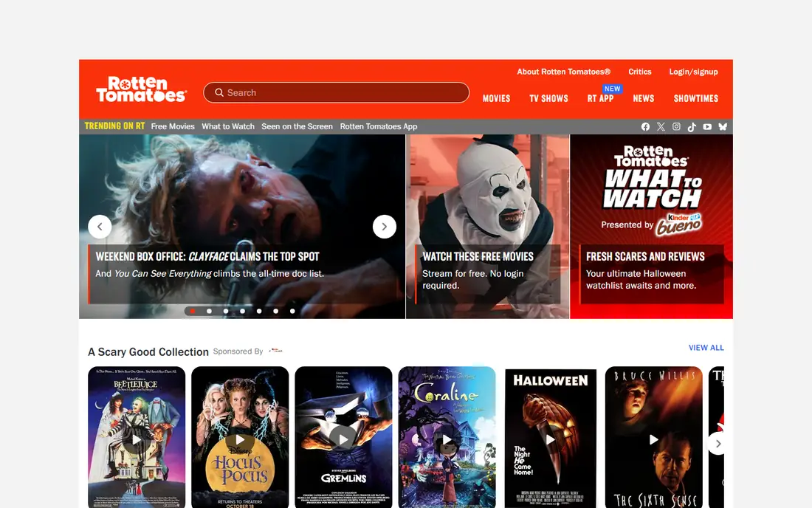The image size is (812, 508).
Task: Open the Instagram social icon
Action: click(x=676, y=126)
